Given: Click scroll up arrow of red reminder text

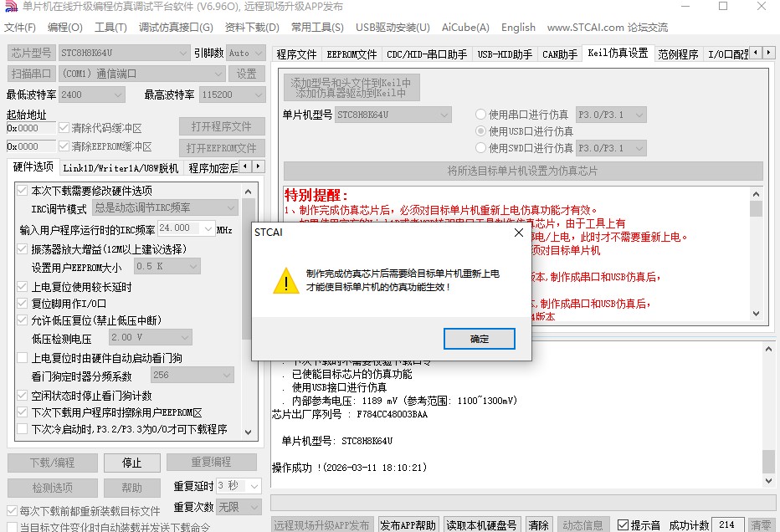Looking at the screenshot, I should (x=756, y=194).
